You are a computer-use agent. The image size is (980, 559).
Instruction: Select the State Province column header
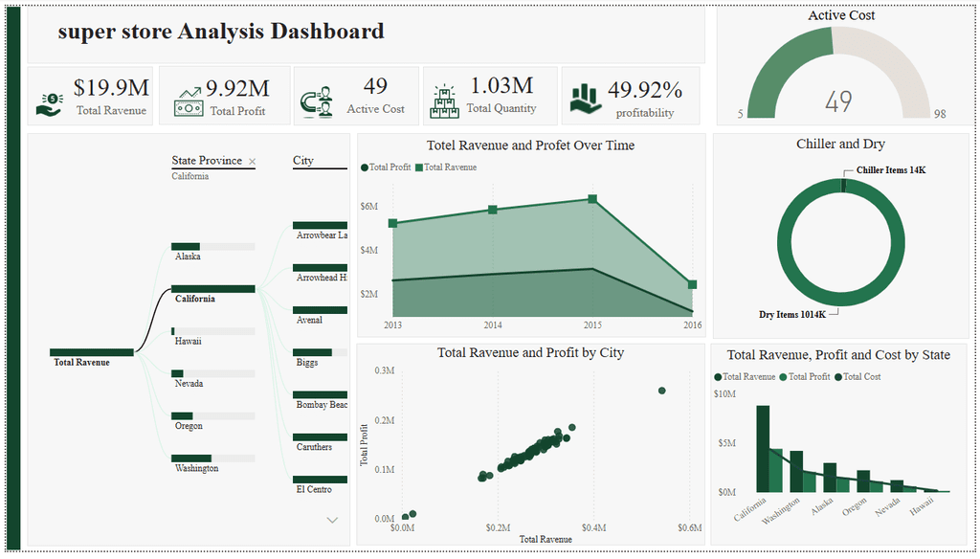[207, 161]
